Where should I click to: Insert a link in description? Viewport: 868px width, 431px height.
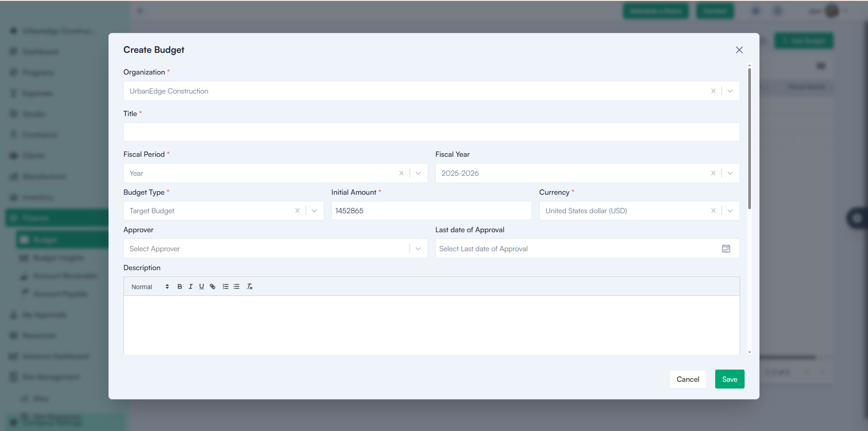point(212,286)
